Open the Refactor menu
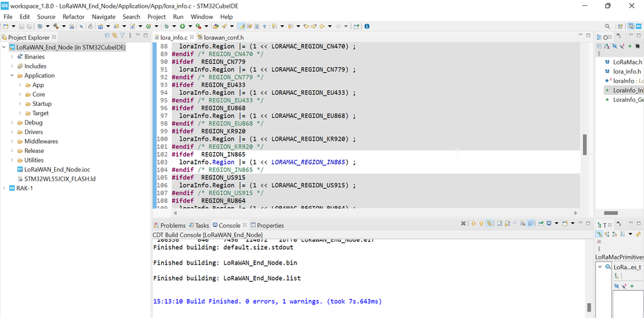 tap(73, 17)
